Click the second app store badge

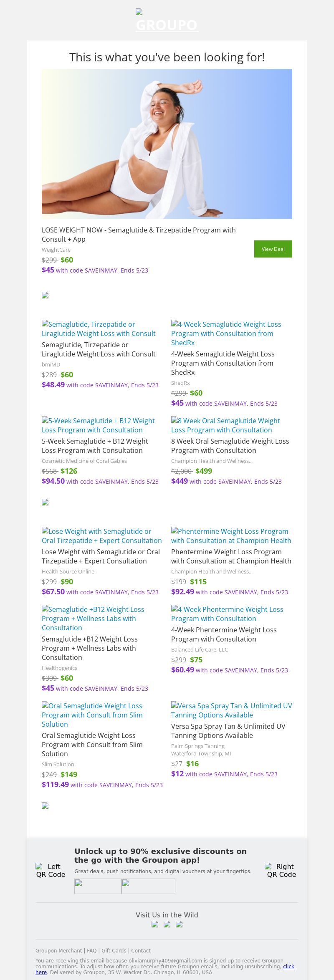pos(148,886)
